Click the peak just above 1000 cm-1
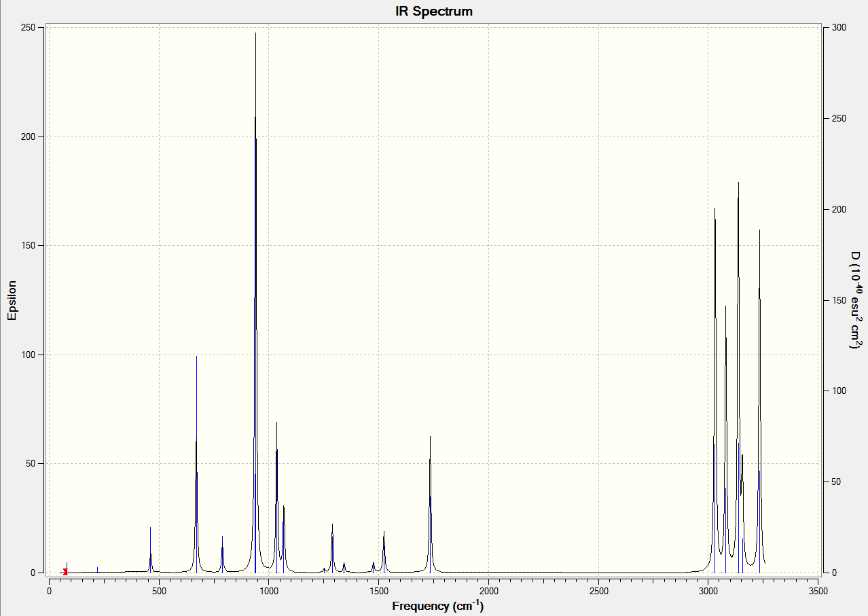 click(276, 497)
